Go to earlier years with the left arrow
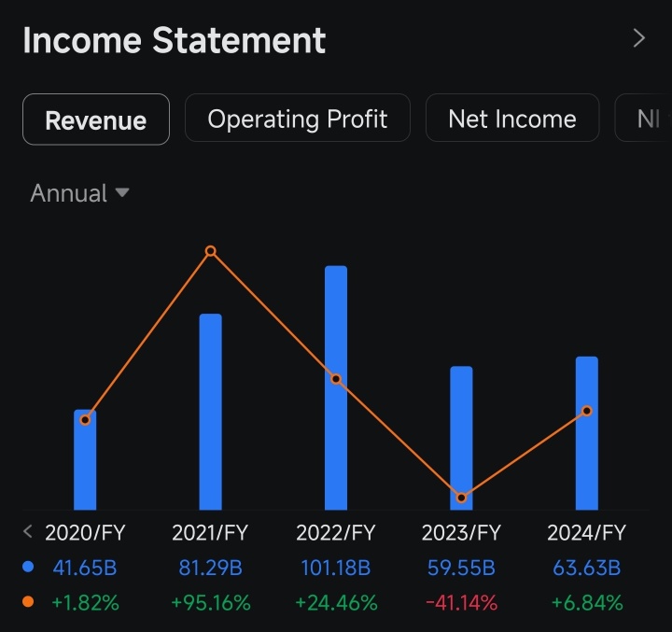 (x=28, y=532)
